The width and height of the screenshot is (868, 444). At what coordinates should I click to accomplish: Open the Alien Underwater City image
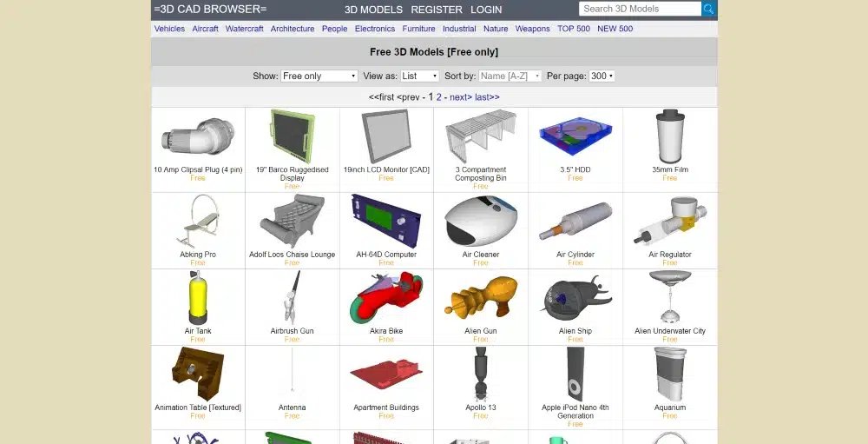[670, 298]
